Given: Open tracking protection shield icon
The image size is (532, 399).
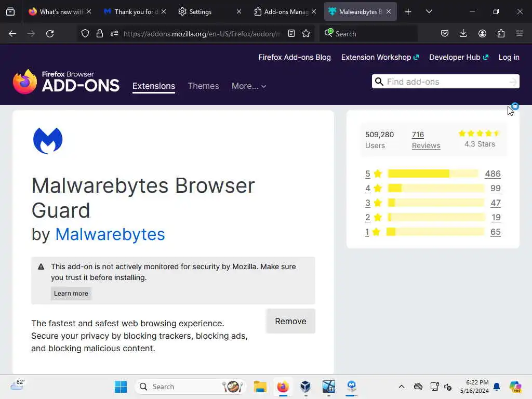Looking at the screenshot, I should point(85,34).
